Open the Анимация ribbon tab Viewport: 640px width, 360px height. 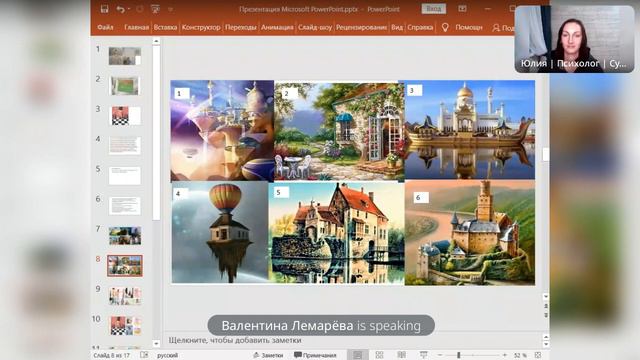pyautogui.click(x=277, y=27)
